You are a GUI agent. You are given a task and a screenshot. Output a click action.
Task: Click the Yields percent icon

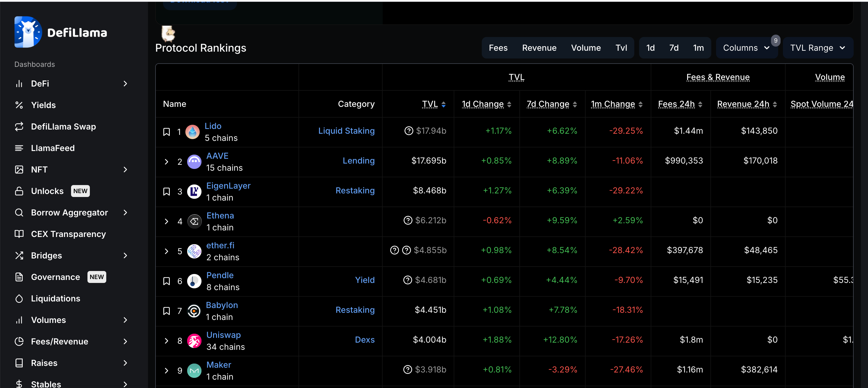coord(19,105)
